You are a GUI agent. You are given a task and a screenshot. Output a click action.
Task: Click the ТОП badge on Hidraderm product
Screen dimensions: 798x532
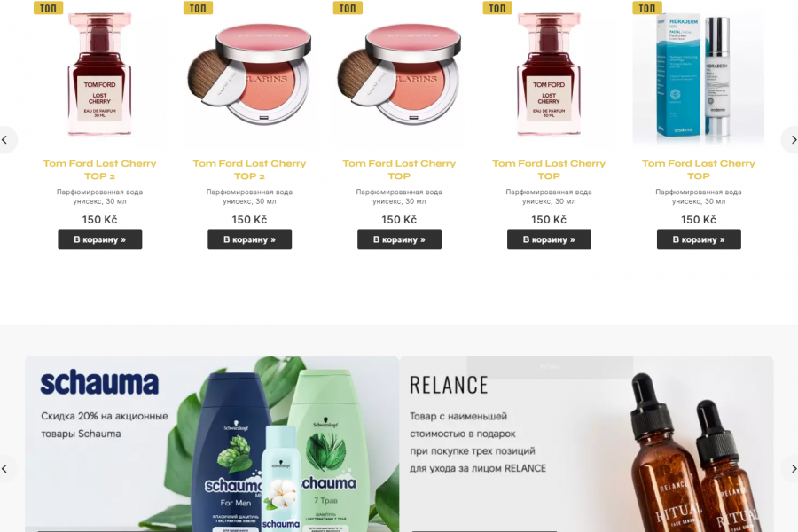(647, 8)
